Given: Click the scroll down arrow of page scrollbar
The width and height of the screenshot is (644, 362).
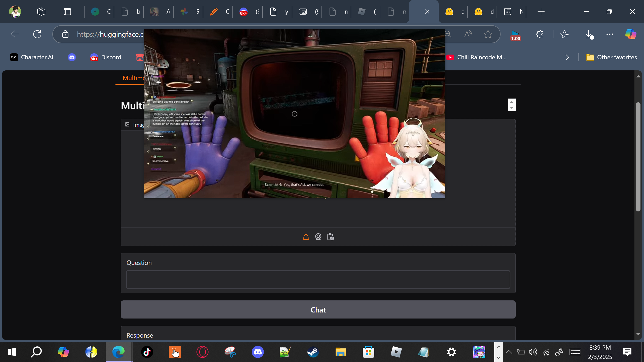Looking at the screenshot, I should (x=638, y=334).
